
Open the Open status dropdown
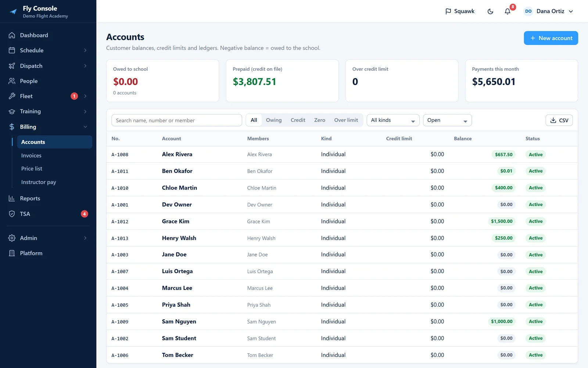[447, 120]
